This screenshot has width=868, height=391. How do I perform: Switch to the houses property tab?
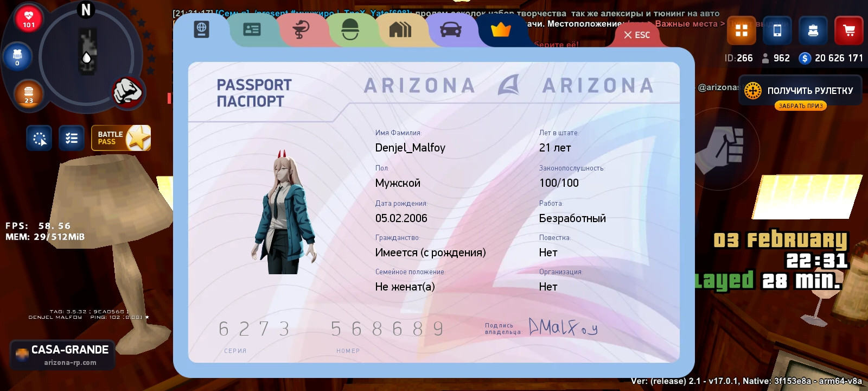[x=400, y=29]
